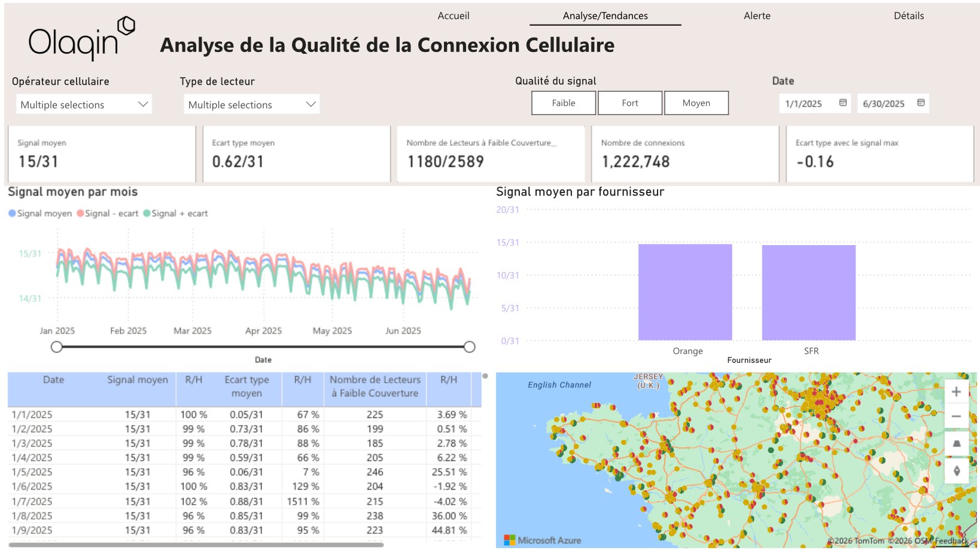Click the Signal - ecart legend marker
980x550 pixels.
pyautogui.click(x=80, y=213)
